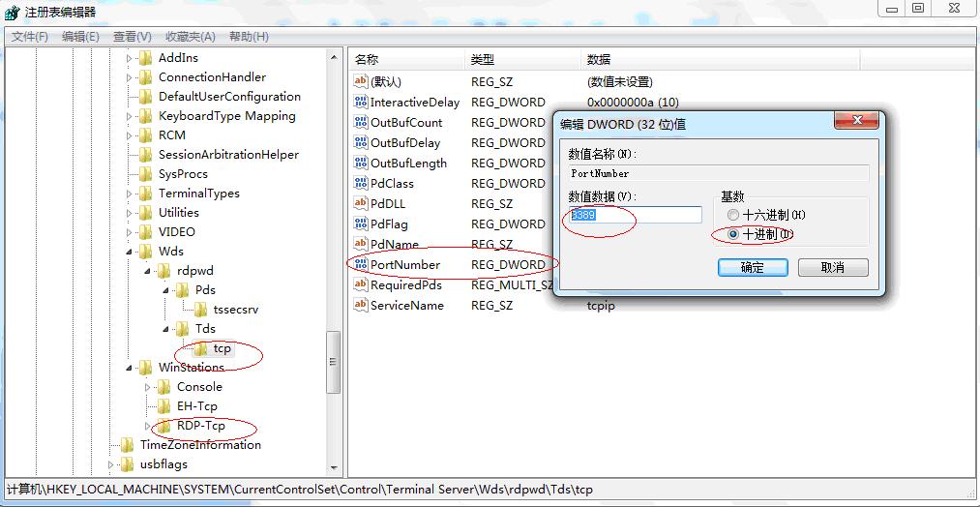
Task: Click the 确定 button in dialog
Action: [752, 267]
